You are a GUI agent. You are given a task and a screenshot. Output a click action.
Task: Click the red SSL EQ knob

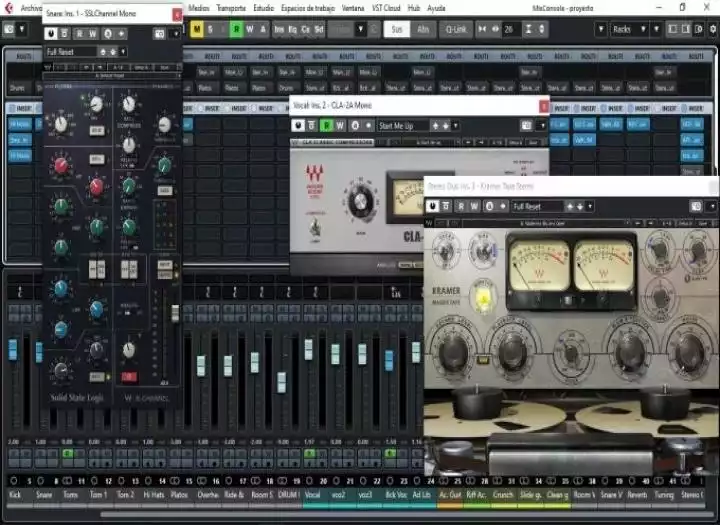(x=61, y=165)
